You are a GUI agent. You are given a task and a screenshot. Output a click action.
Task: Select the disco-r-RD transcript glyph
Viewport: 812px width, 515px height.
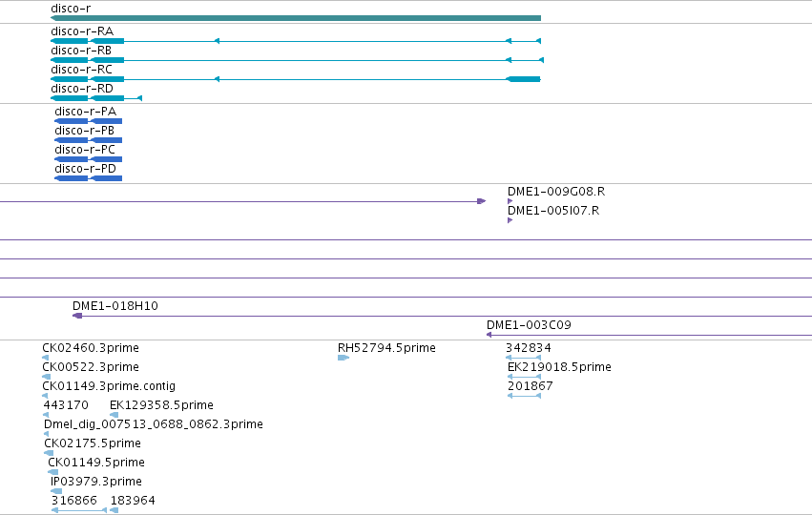pos(96,98)
